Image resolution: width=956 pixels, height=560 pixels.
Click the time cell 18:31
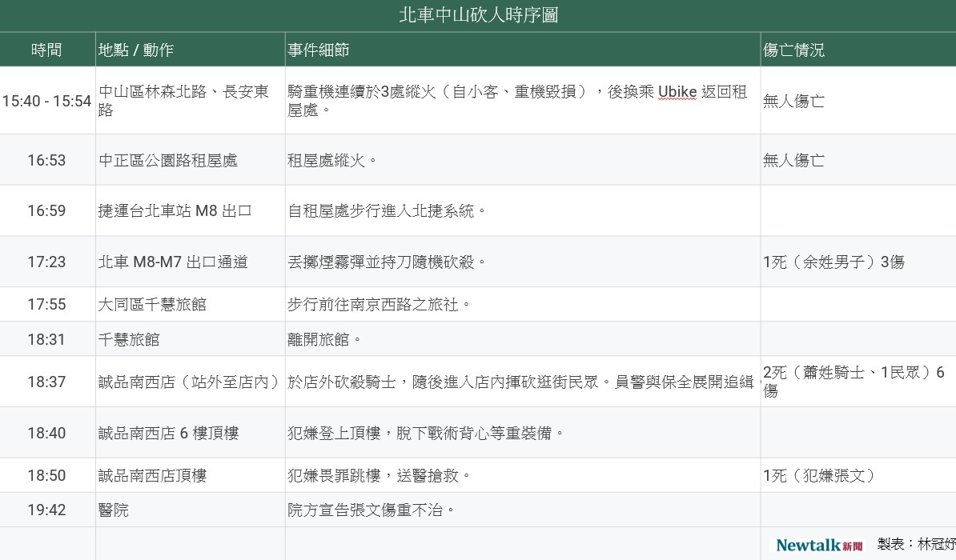click(x=46, y=339)
